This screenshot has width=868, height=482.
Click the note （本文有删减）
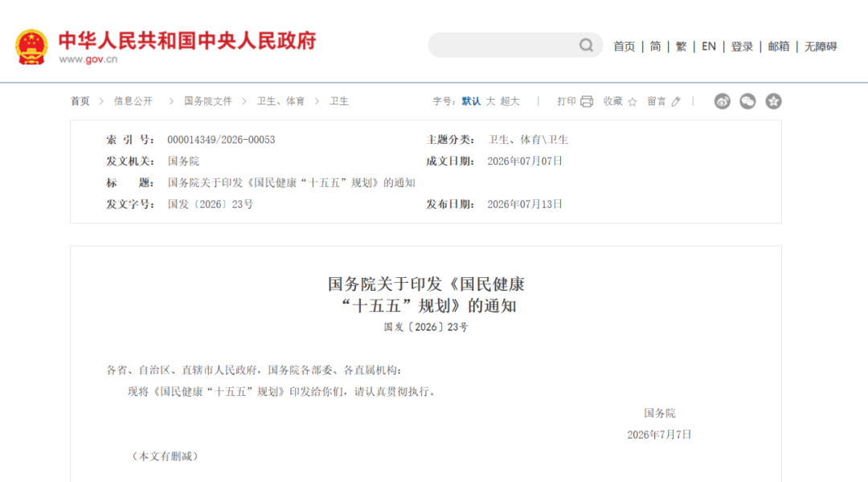[x=165, y=456]
